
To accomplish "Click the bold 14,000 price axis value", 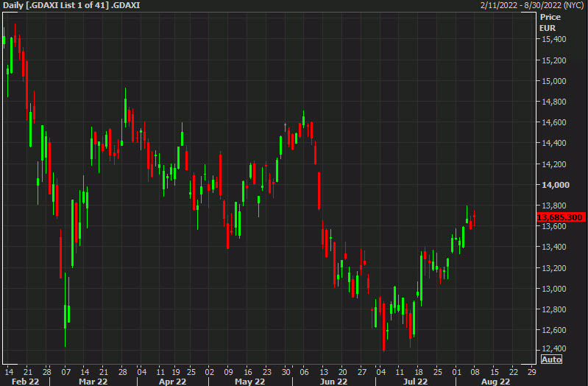I will click(x=556, y=185).
